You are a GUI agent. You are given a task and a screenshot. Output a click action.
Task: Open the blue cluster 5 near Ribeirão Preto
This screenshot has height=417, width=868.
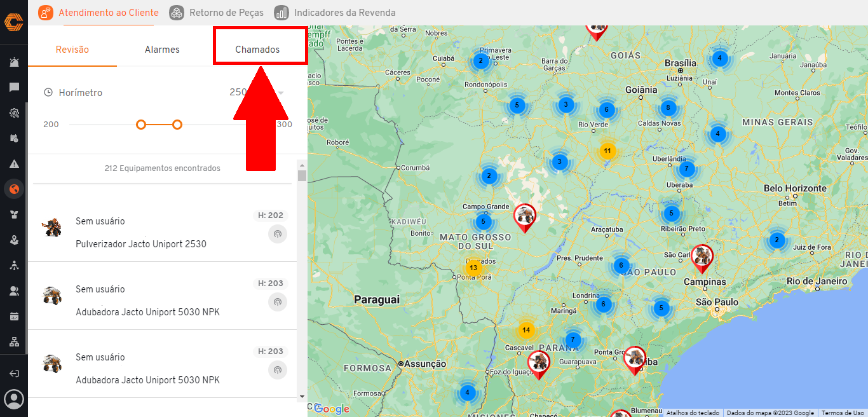tap(672, 214)
